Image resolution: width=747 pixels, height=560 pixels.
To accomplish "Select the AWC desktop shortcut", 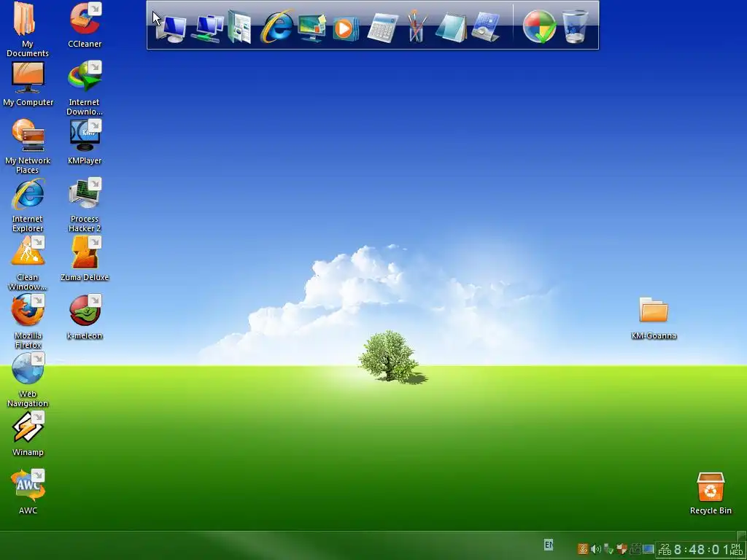I will coord(28,492).
